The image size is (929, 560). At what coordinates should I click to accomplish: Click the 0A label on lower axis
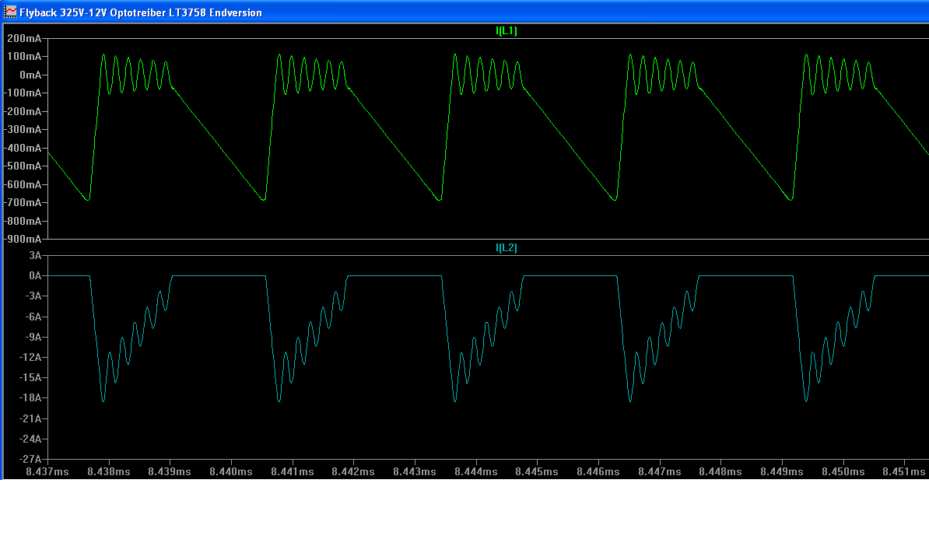34,275
